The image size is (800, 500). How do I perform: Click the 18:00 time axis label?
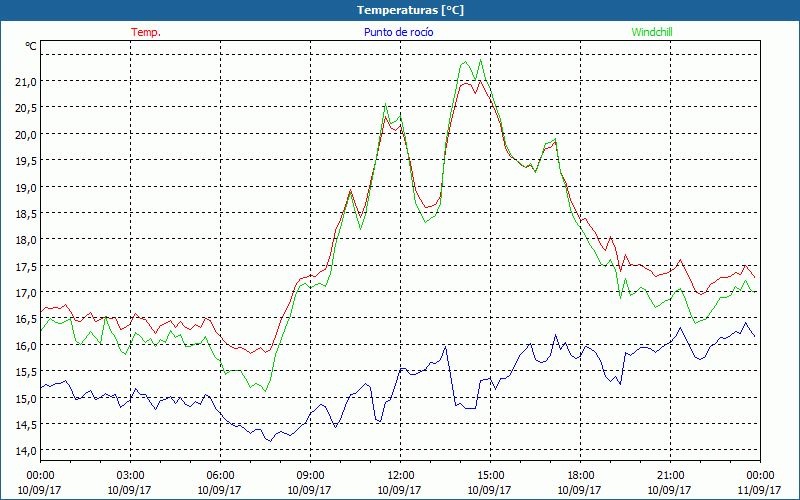tap(580, 476)
